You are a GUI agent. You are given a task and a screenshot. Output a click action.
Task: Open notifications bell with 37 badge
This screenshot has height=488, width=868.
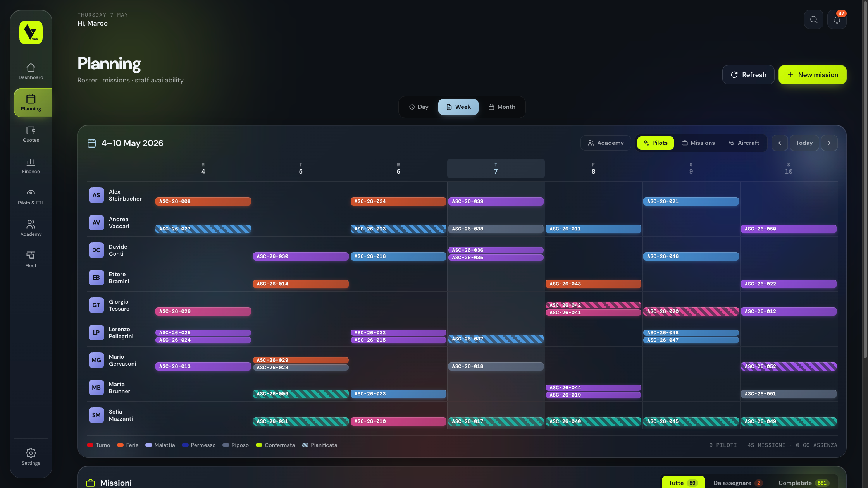837,20
